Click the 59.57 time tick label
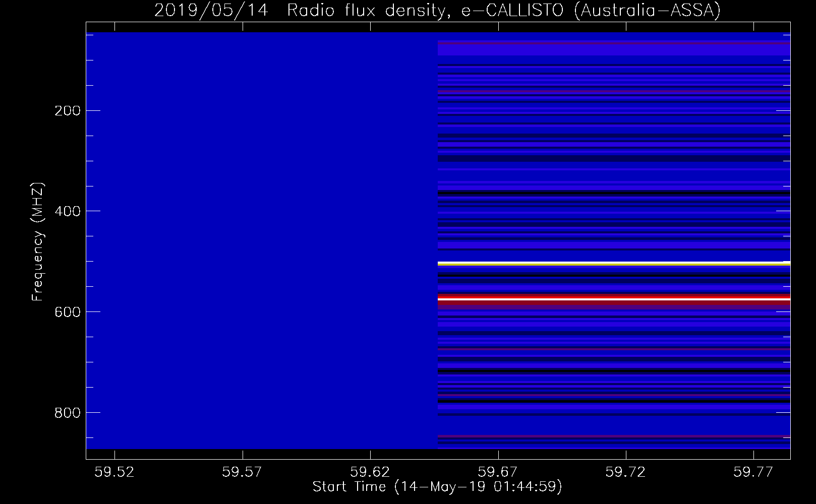This screenshot has height=504, width=816. 243,472
